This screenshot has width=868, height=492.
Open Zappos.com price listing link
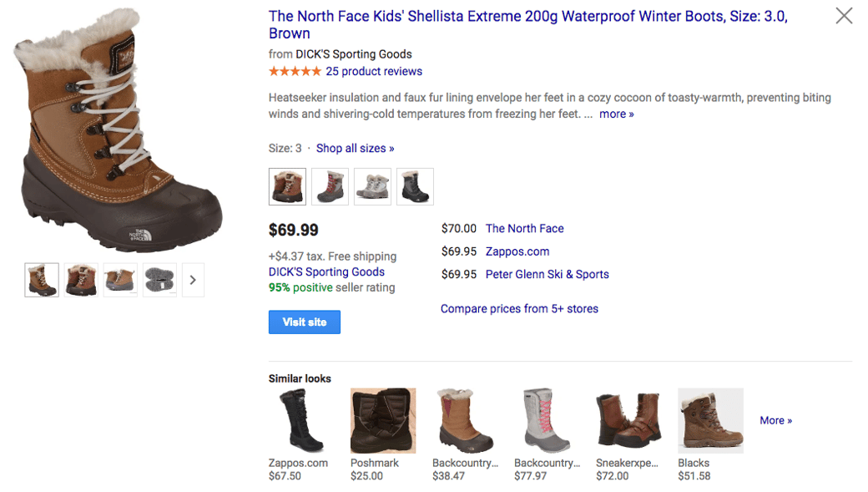517,251
